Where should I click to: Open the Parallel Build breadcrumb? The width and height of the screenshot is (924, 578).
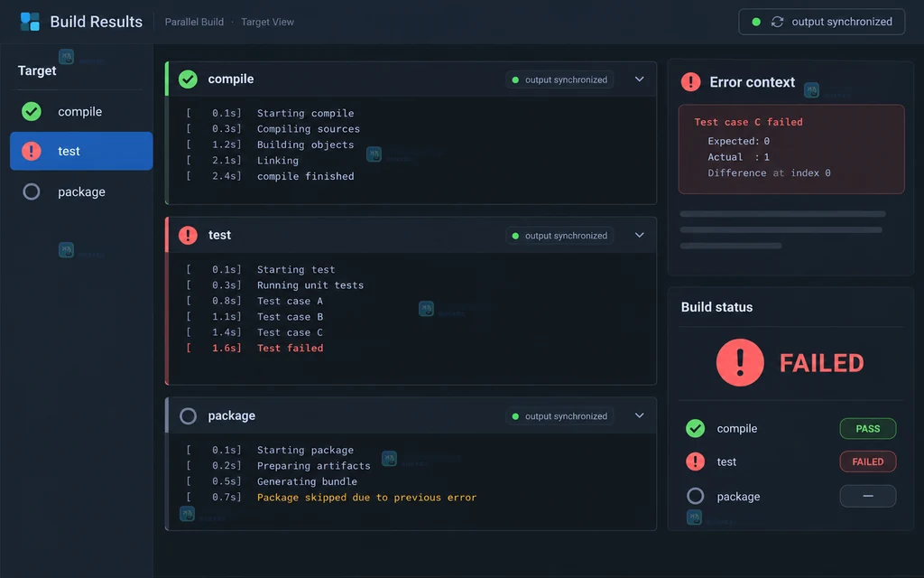(195, 22)
